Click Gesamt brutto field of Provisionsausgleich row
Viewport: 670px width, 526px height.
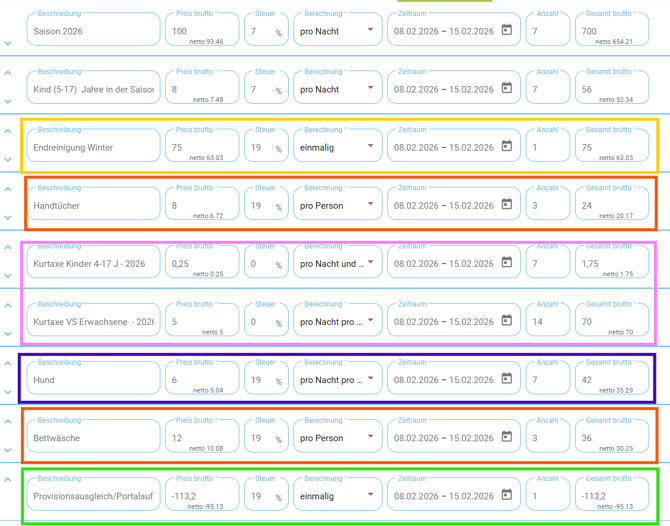click(x=610, y=495)
